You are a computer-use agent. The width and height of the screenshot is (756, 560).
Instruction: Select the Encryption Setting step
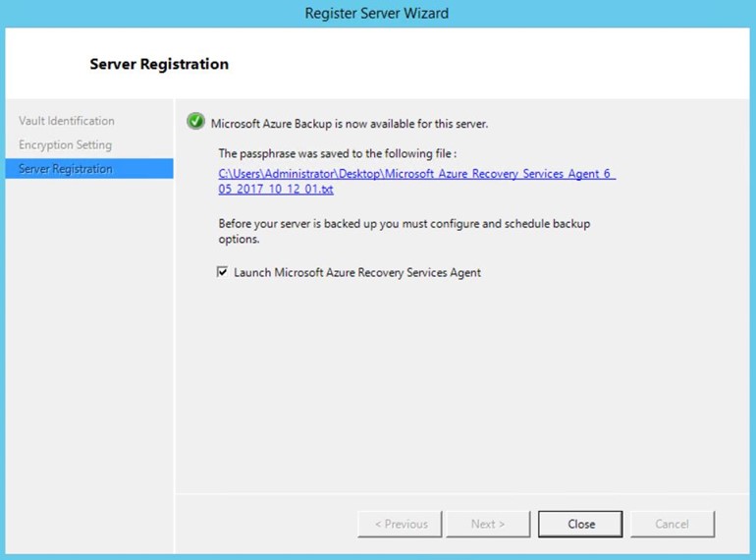[x=65, y=144]
